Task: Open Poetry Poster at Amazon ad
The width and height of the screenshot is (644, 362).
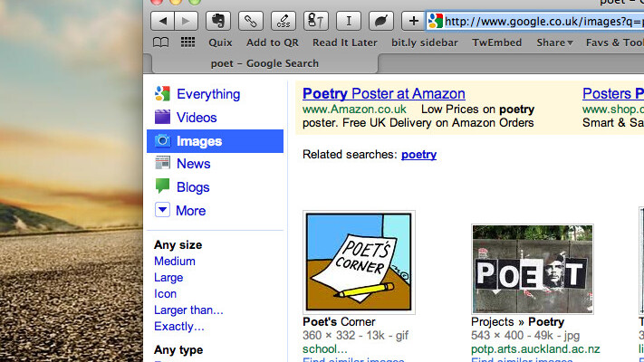Action: 384,93
